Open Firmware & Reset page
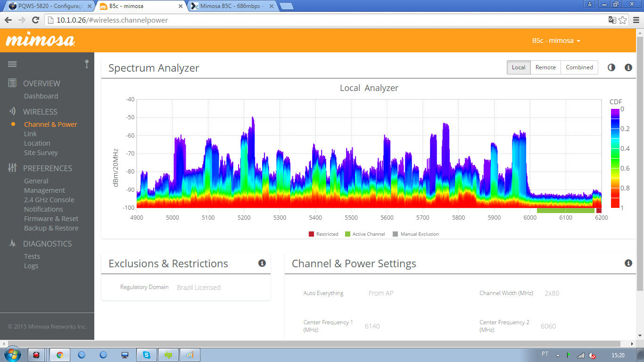Image resolution: width=644 pixels, height=362 pixels. [51, 219]
